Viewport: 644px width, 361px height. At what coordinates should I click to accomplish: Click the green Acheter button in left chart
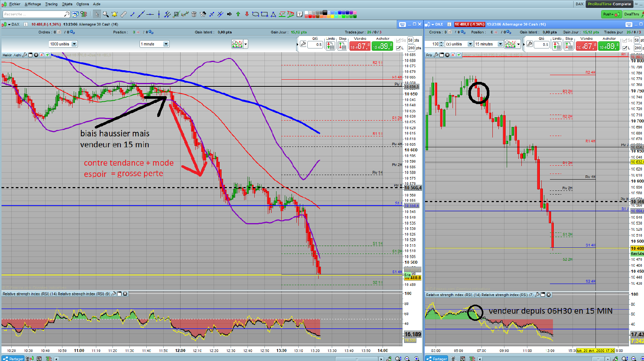[x=383, y=46]
